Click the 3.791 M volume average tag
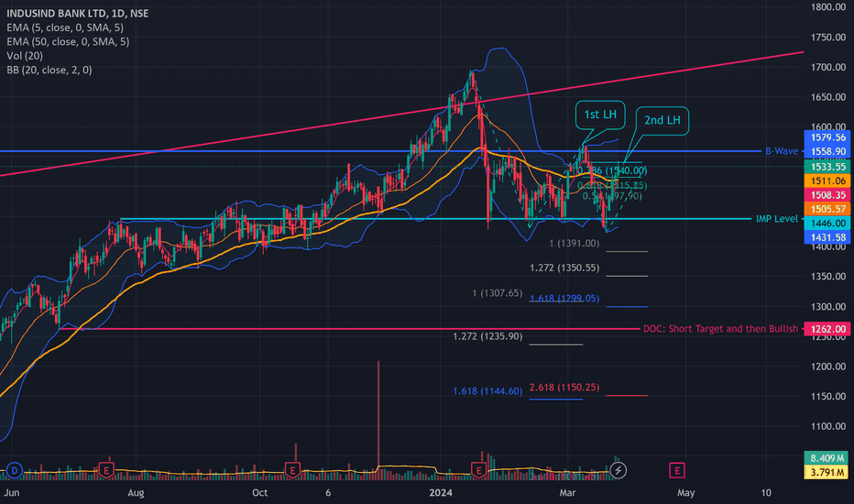 pos(827,472)
